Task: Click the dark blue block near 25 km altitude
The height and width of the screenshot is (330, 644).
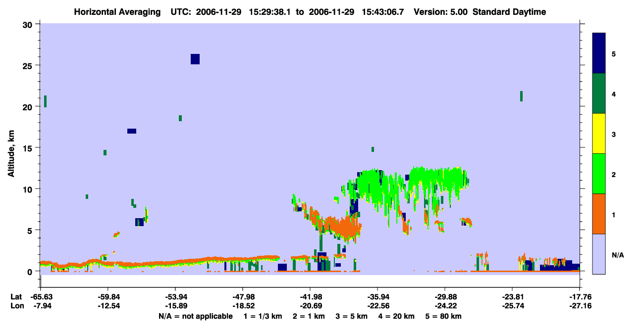Action: pyautogui.click(x=195, y=59)
